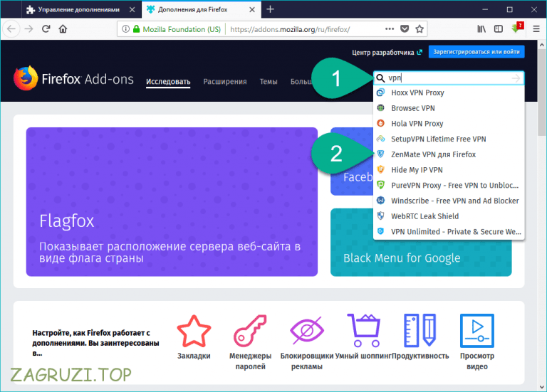Click the Firefox Add-ons logo
The width and height of the screenshot is (547, 392).
(x=73, y=79)
